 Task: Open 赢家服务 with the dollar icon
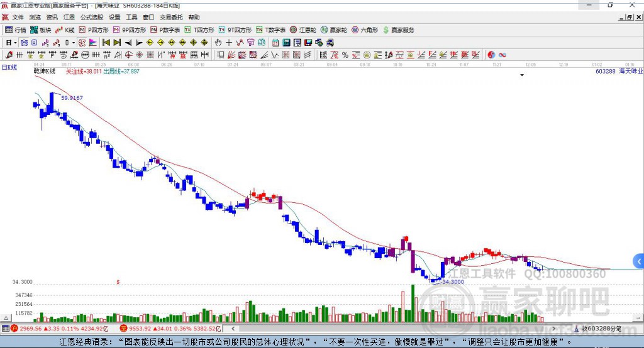[x=399, y=30]
